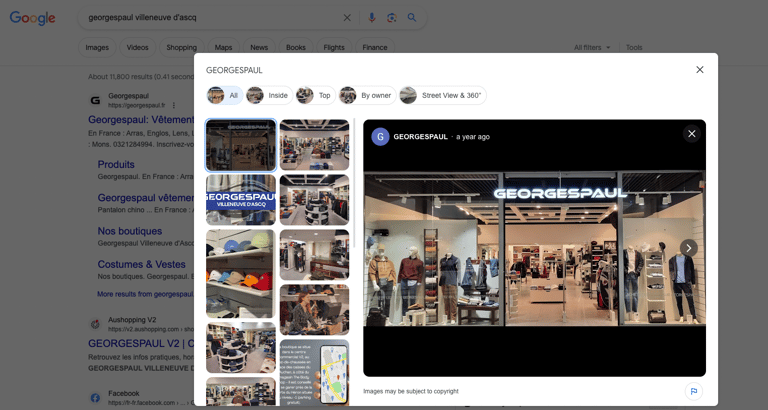The height and width of the screenshot is (410, 768).
Task: Start voice search with microphone icon
Action: click(x=372, y=18)
